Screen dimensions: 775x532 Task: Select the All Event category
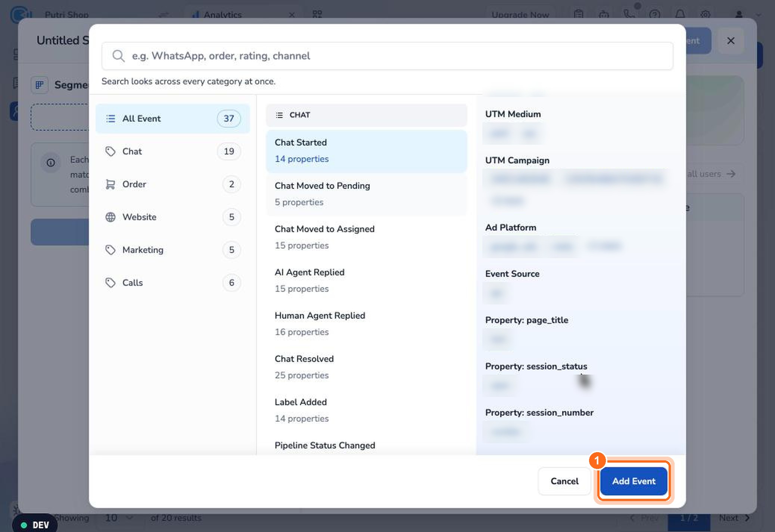pos(172,119)
